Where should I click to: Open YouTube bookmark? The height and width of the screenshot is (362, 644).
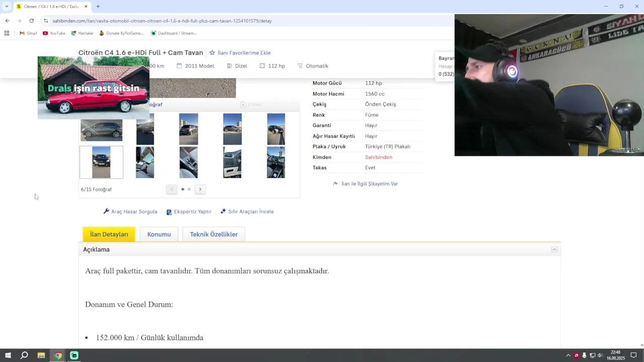pos(54,33)
